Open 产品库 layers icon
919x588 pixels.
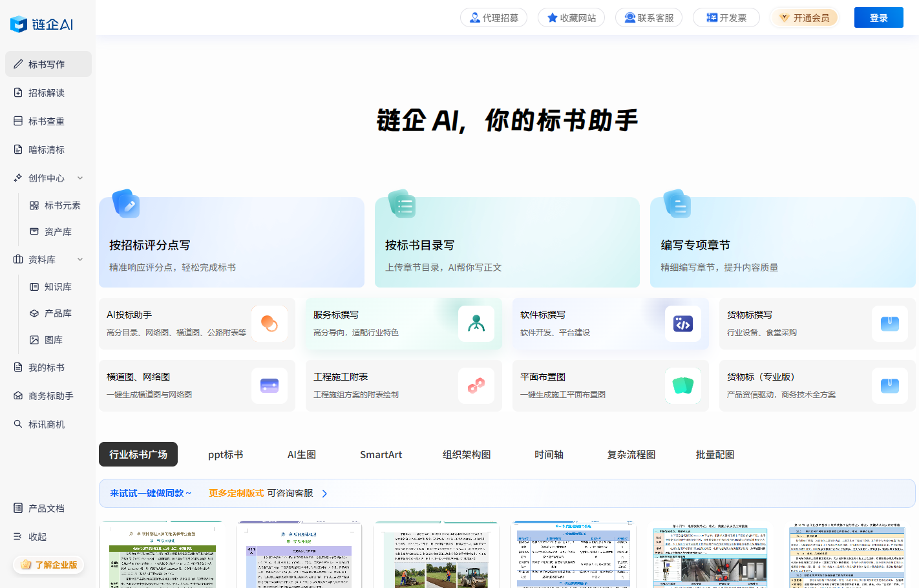click(x=34, y=313)
